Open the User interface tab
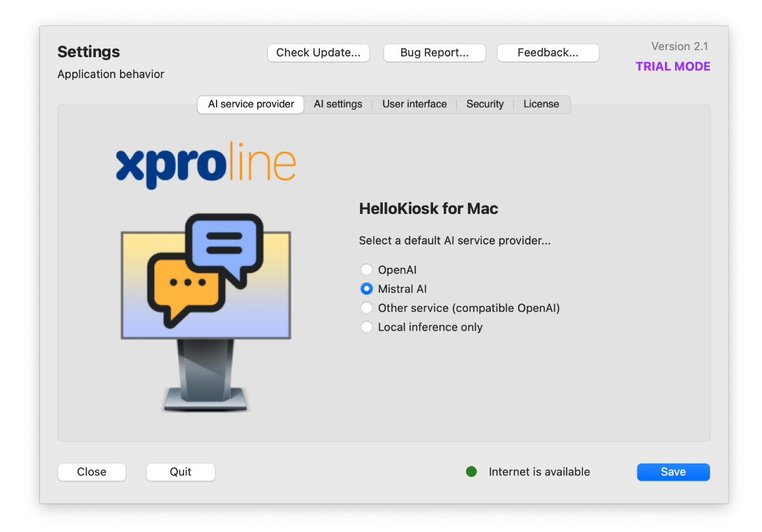The height and width of the screenshot is (532, 762). (x=414, y=104)
